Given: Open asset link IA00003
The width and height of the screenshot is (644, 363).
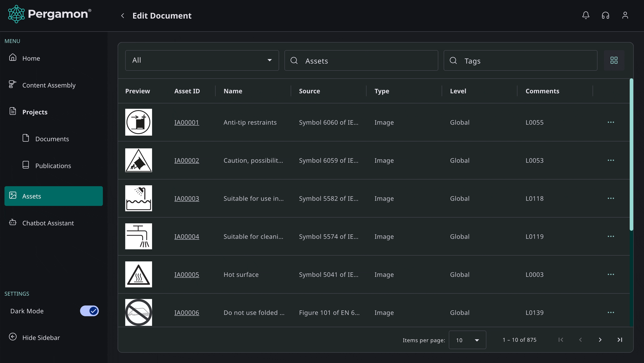Looking at the screenshot, I should (x=186, y=198).
